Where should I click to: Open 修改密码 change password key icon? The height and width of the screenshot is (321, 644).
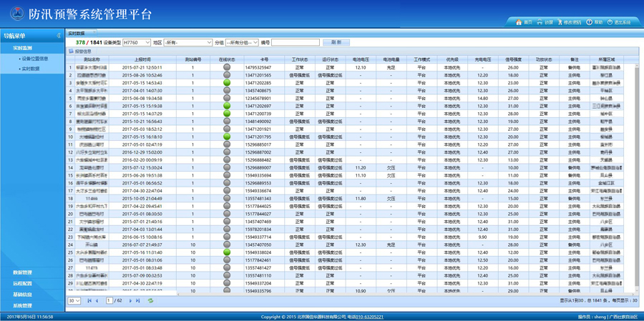click(560, 22)
